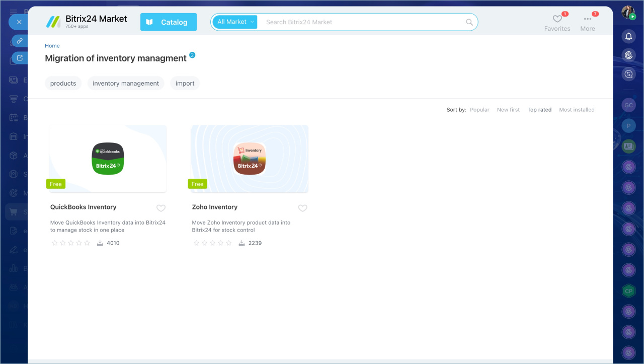Select the 'products' tag
644x364 pixels.
(x=63, y=84)
